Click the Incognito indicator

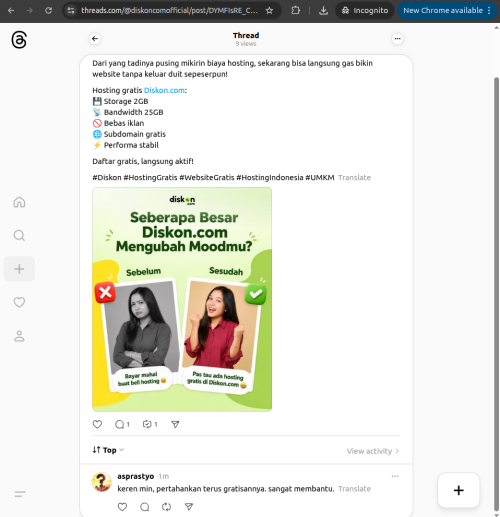click(365, 11)
